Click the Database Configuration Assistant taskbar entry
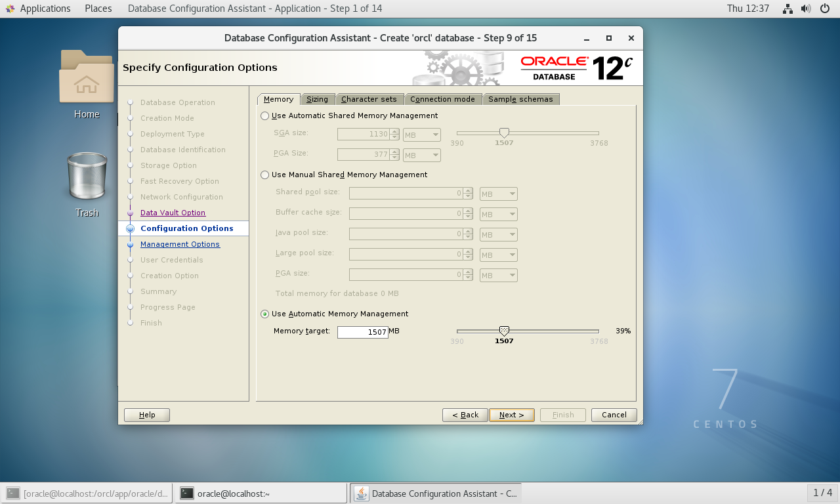 coord(436,493)
